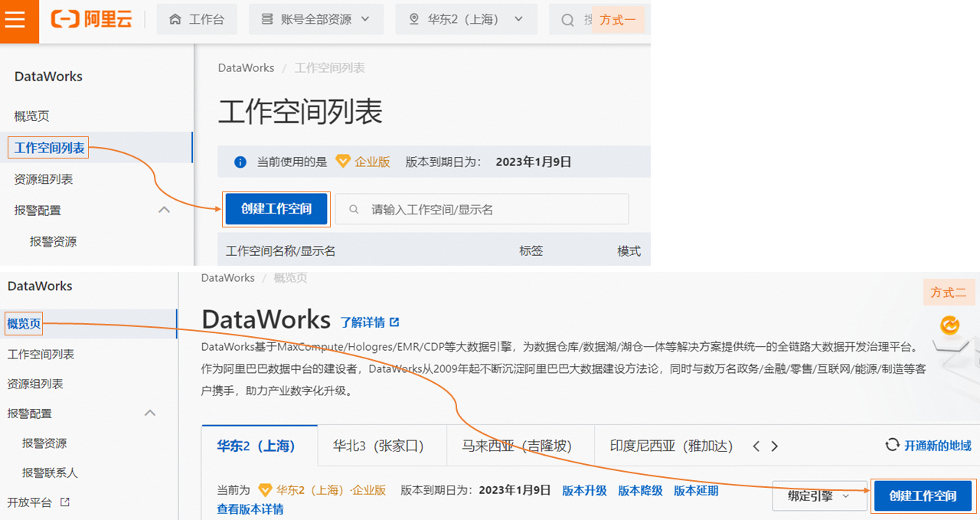Open the 华东2（上海）region dropdown
The height and width of the screenshot is (520, 980).
[x=466, y=19]
